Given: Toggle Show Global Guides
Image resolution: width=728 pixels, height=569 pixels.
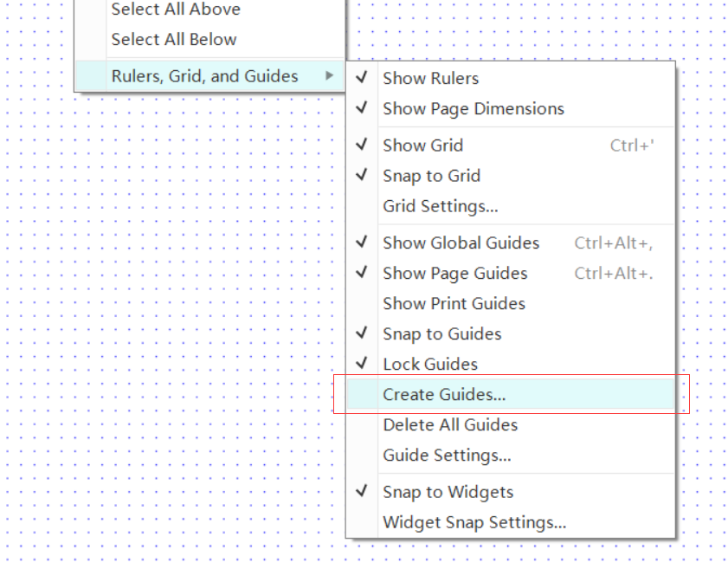Looking at the screenshot, I should pyautogui.click(x=461, y=243).
